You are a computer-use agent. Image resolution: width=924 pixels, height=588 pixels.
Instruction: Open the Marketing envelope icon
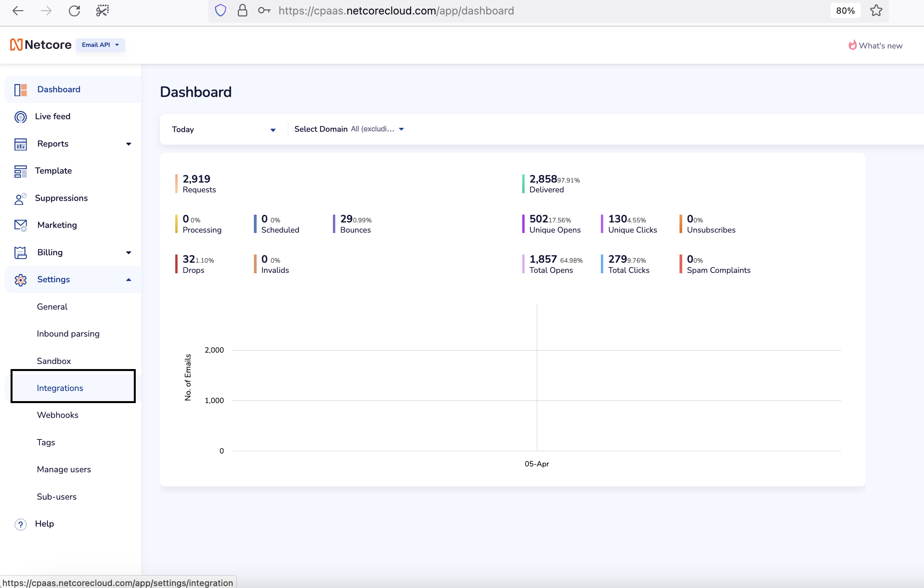click(x=20, y=226)
